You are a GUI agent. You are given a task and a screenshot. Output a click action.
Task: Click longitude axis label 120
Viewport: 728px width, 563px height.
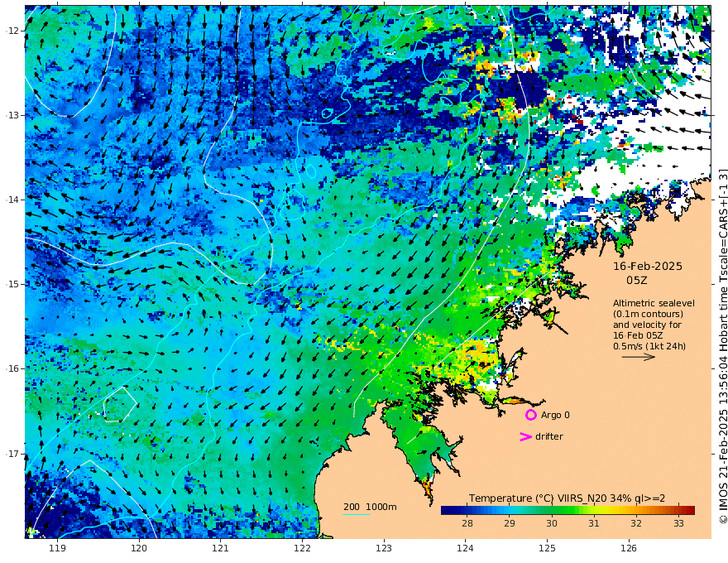(139, 548)
